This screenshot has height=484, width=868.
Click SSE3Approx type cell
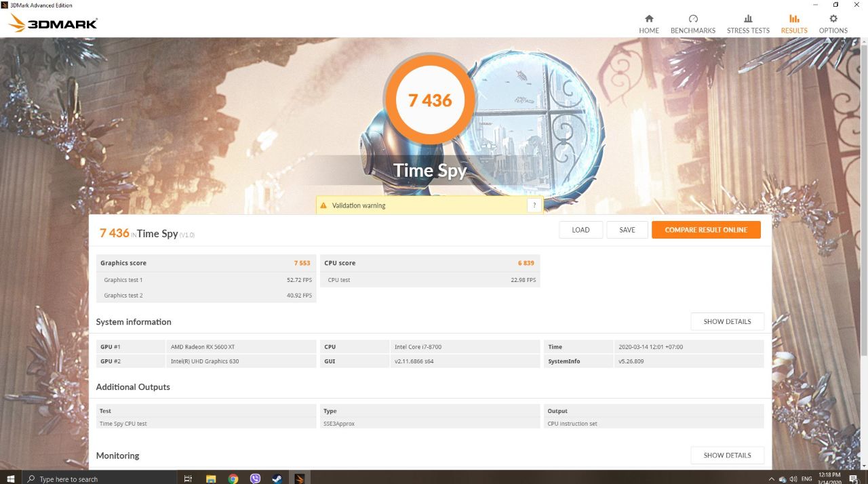pos(430,424)
